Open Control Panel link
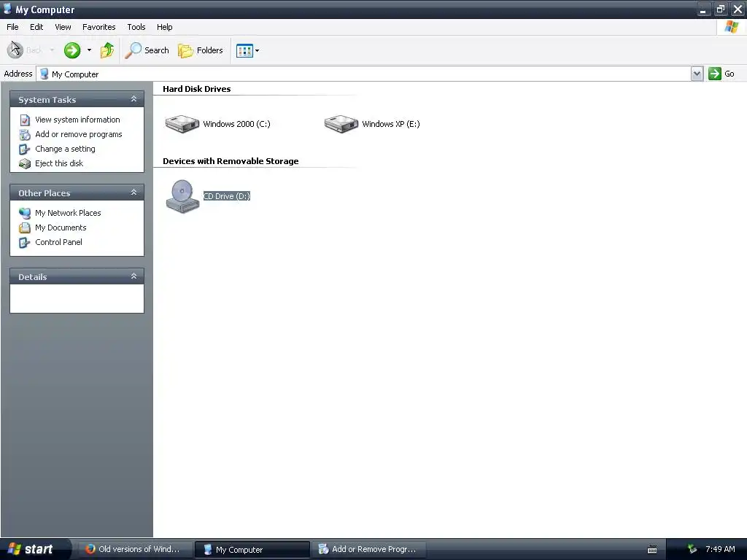The height and width of the screenshot is (560, 747). pos(58,242)
